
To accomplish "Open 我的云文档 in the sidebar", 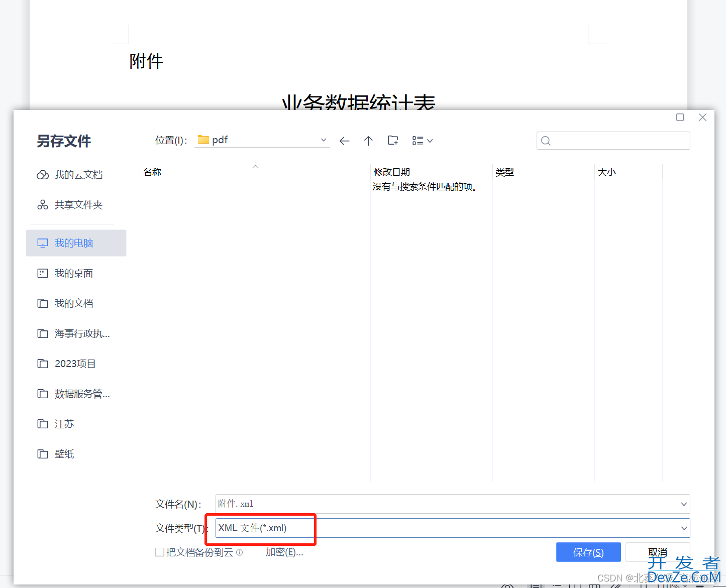I will pyautogui.click(x=76, y=175).
